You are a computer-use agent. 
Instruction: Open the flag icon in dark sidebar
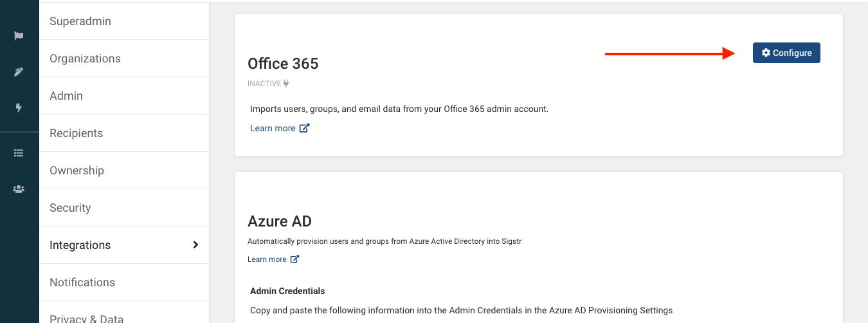click(19, 36)
